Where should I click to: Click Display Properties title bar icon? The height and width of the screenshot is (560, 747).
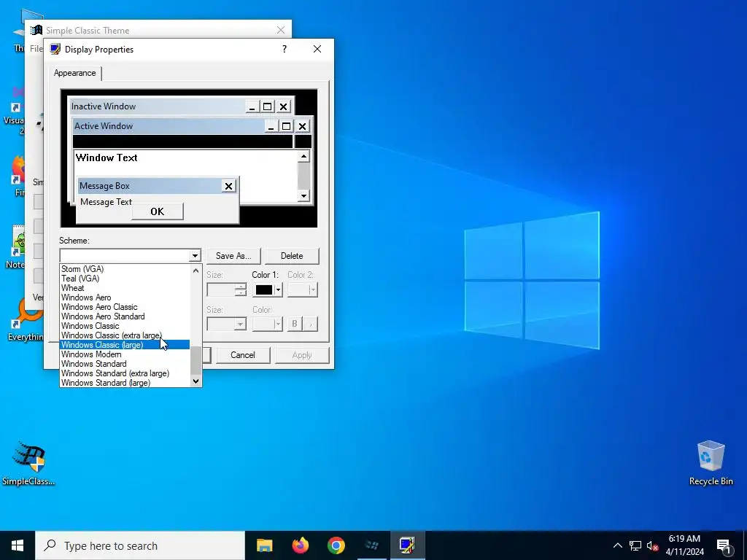pyautogui.click(x=55, y=49)
